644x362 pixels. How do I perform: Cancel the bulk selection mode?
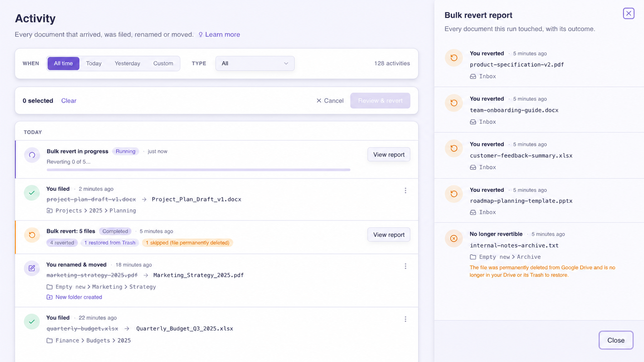[330, 101]
